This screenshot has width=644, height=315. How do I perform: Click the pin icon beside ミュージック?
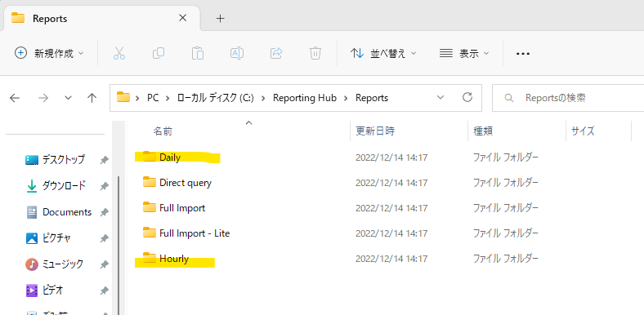[x=105, y=265]
